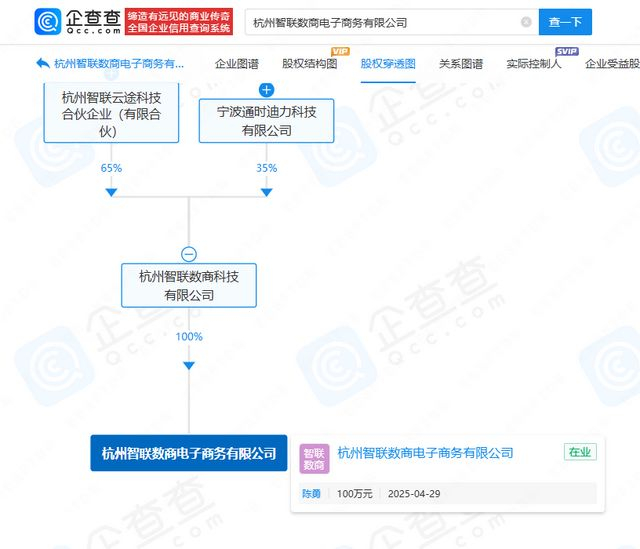Click the 100万元 registered capital value
Viewport: 640px width, 549px height.
[355, 494]
